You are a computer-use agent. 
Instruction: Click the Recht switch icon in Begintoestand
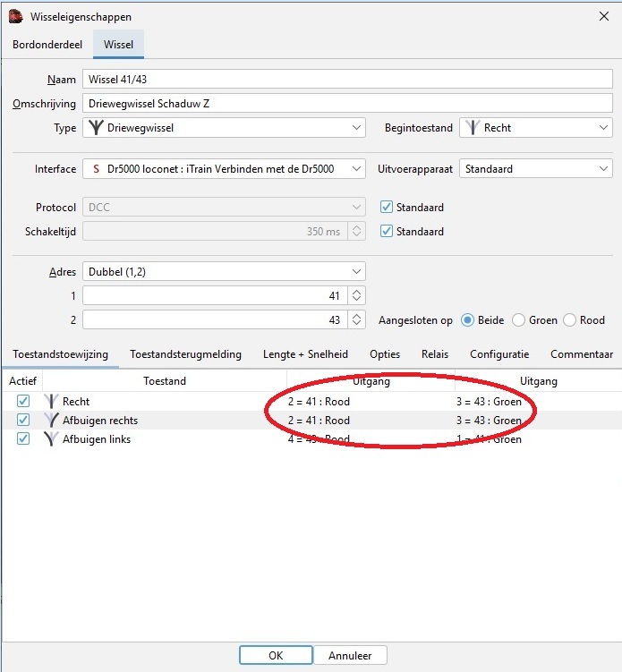point(472,128)
